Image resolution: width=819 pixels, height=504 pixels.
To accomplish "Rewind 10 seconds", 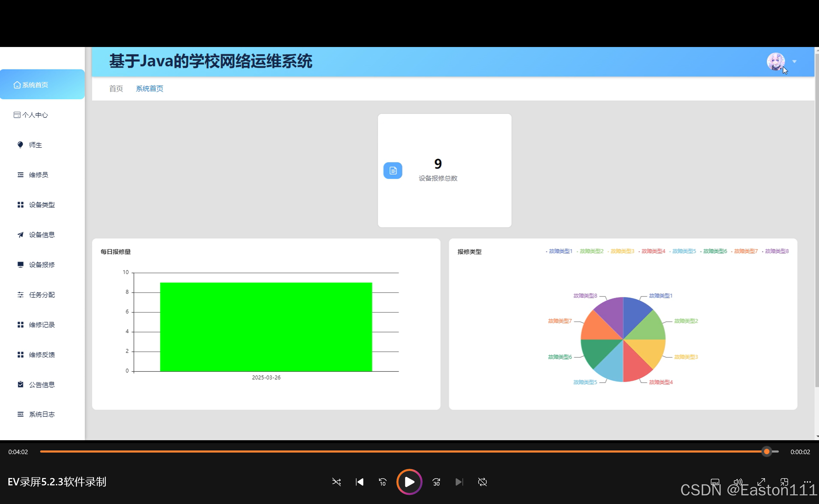I will tap(382, 482).
